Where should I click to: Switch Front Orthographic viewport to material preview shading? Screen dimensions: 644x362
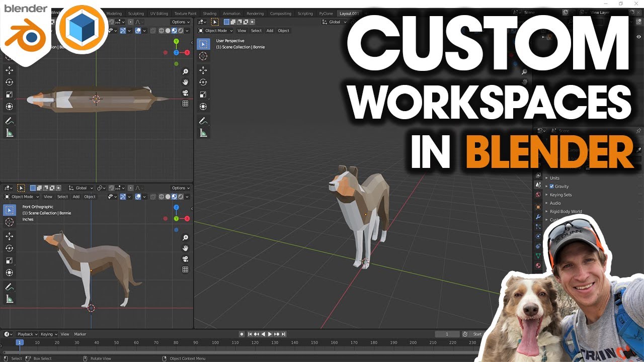(x=175, y=197)
